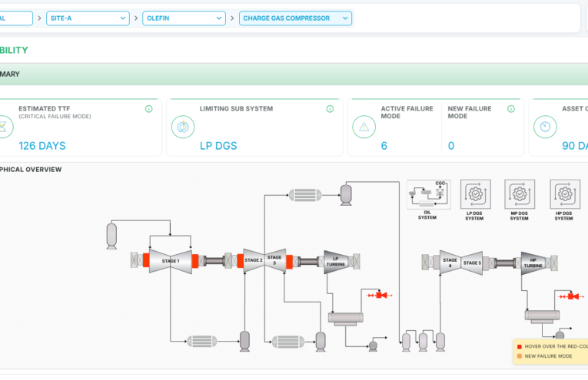Click red seal left of STAGE 1

[146, 260]
